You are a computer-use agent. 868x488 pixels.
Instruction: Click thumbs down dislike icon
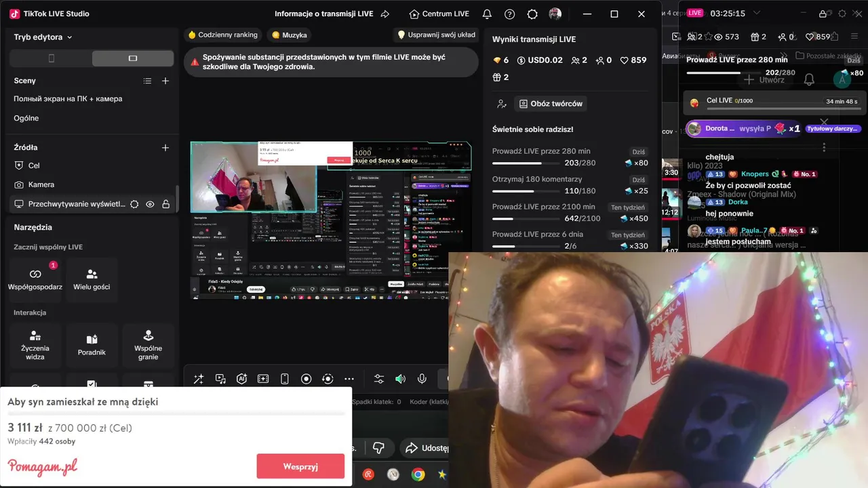(379, 448)
